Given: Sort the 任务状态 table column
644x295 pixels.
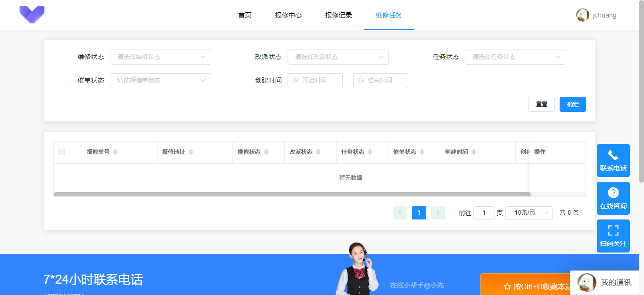Looking at the screenshot, I should point(370,152).
